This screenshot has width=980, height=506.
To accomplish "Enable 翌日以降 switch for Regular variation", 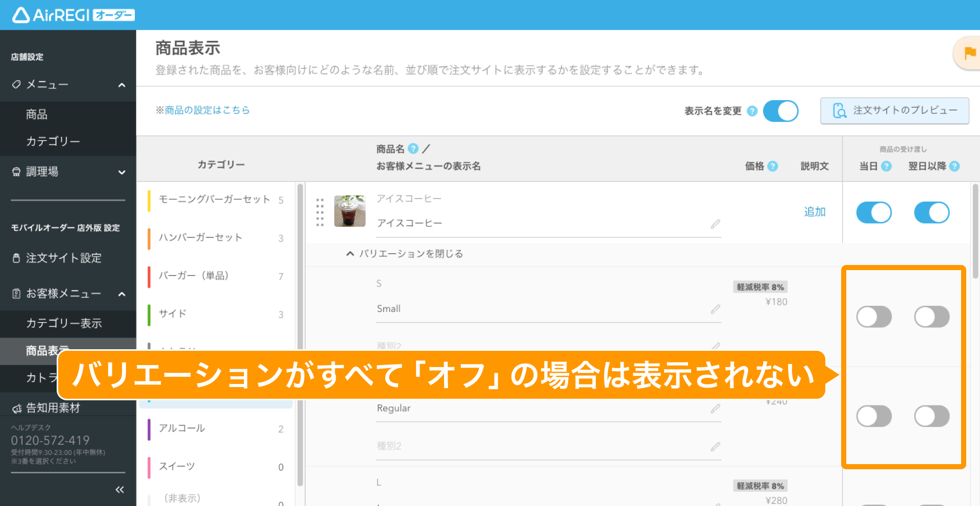I will 932,416.
